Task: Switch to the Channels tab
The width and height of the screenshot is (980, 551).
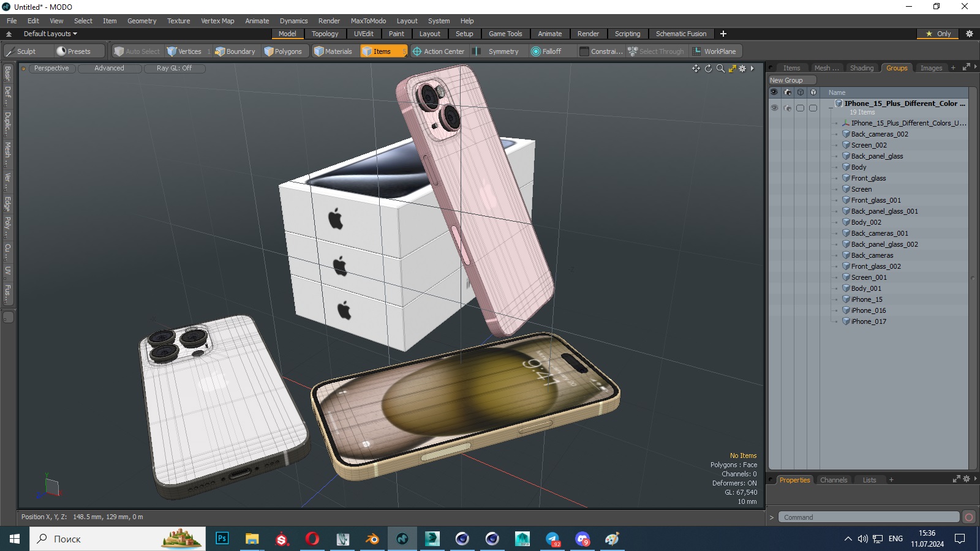Action: tap(834, 480)
